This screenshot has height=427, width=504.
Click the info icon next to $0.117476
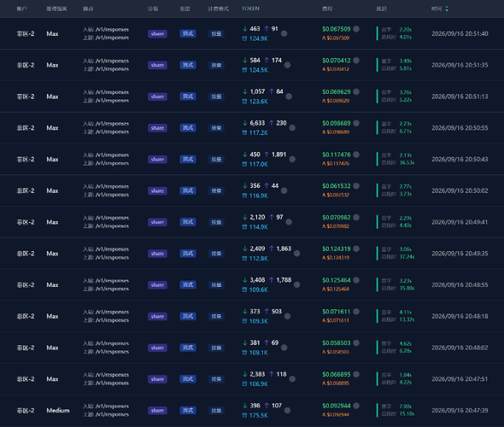click(x=356, y=155)
